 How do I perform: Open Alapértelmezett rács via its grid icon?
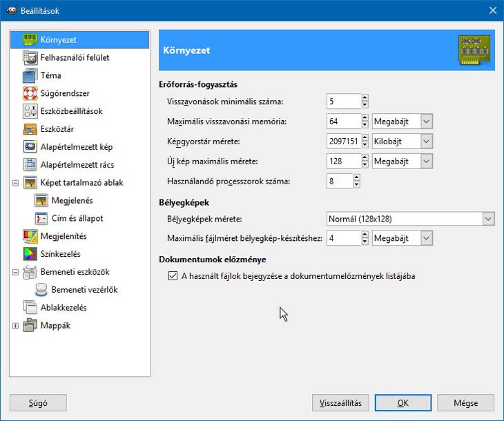coord(30,165)
